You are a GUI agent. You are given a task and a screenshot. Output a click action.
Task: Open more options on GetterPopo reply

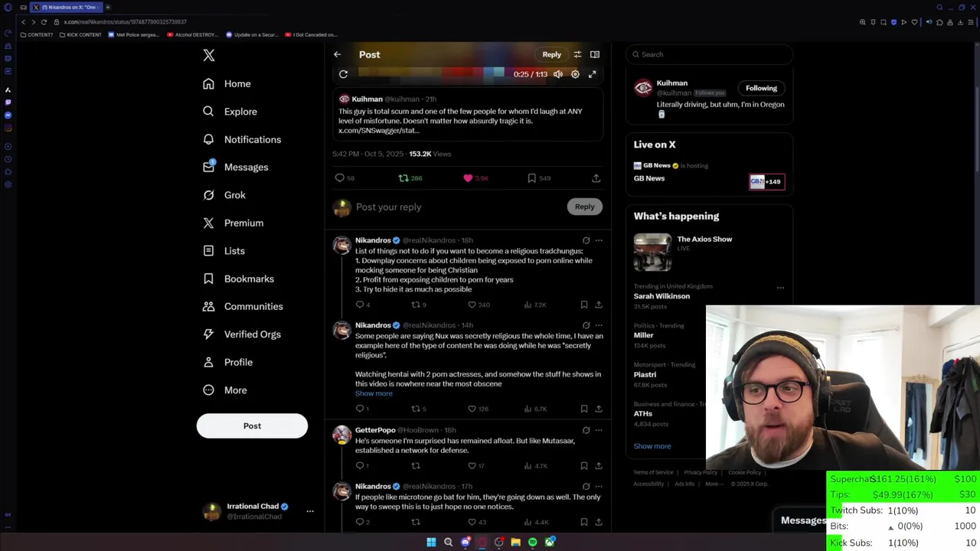pos(599,430)
